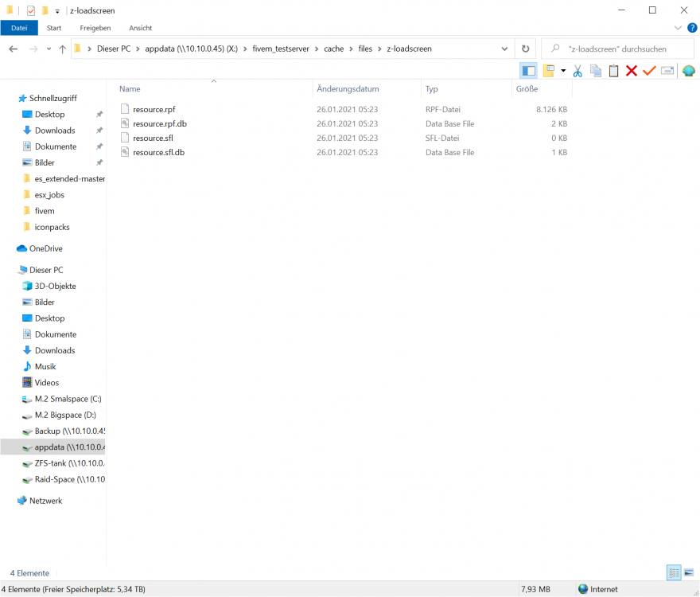
Task: Select the file resource.sfl.db
Action: pyautogui.click(x=158, y=152)
